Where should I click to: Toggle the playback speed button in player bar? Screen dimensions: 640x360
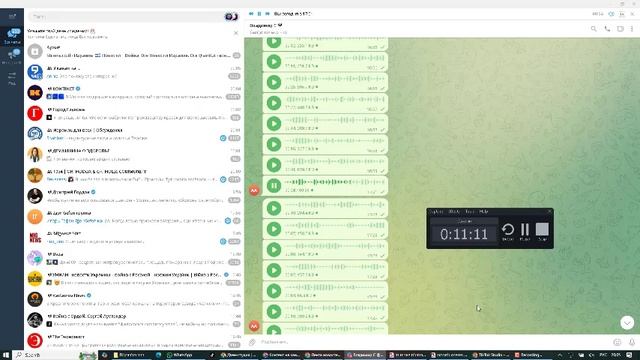pos(622,14)
